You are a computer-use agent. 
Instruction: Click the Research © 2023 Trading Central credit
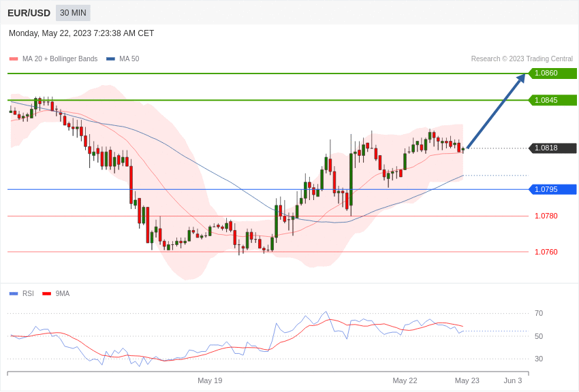point(522,59)
